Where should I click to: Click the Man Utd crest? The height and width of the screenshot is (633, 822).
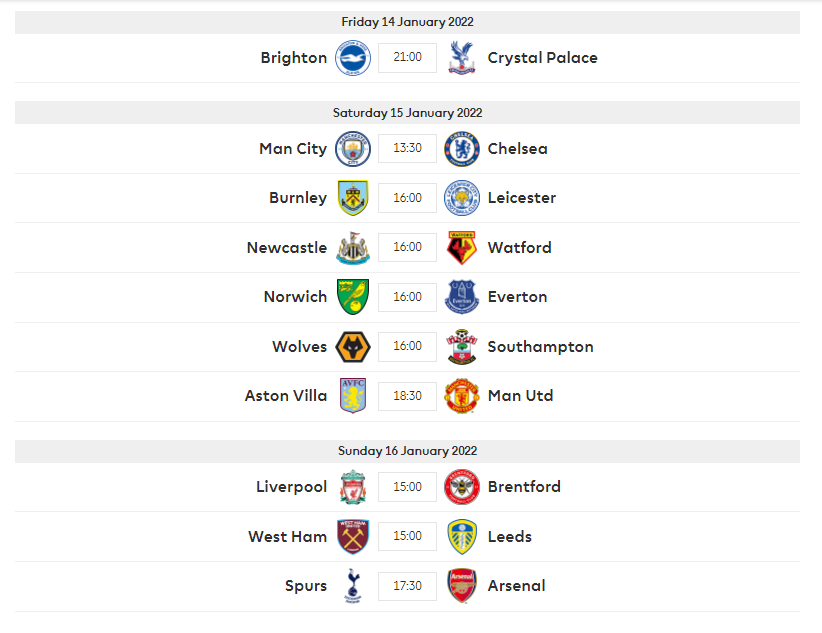pyautogui.click(x=462, y=396)
